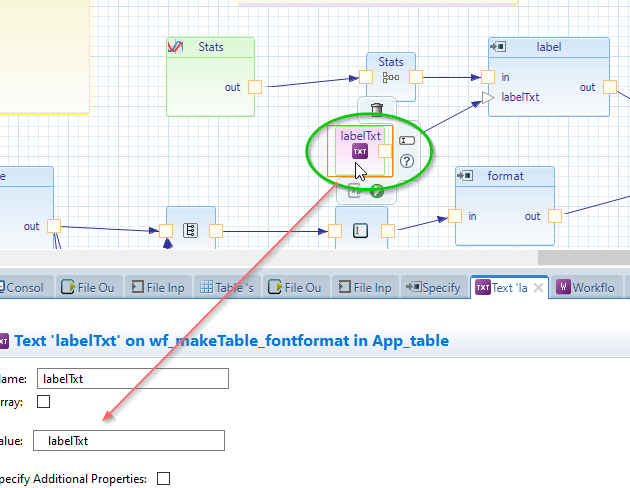The width and height of the screenshot is (630, 488).
Task: Click the green run icon below labelTxt
Action: [377, 191]
